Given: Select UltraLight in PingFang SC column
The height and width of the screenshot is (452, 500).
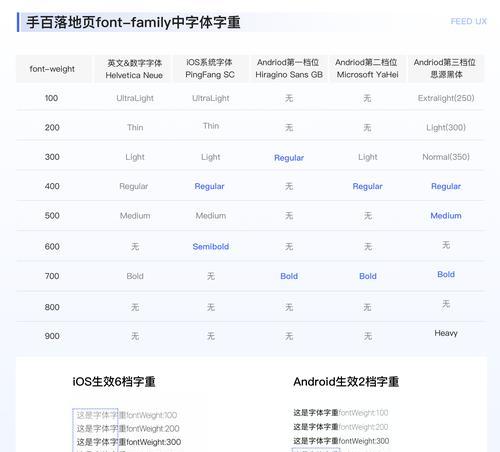Looking at the screenshot, I should click(x=211, y=98).
